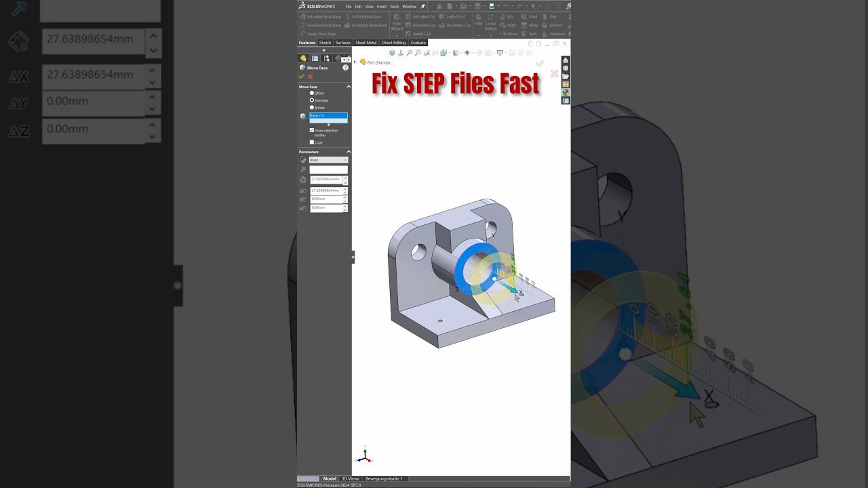Viewport: 868px width, 488px height.
Task: Click the Delta X value field
Action: 326,190
